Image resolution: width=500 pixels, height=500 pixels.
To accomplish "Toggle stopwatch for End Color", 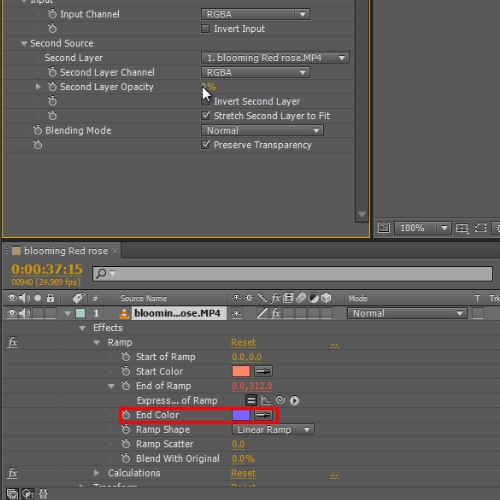I will (x=126, y=415).
